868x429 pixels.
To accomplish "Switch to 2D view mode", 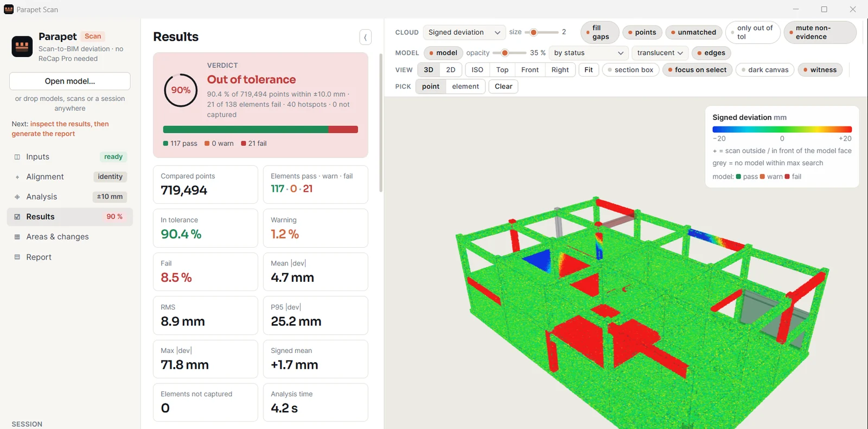I will pyautogui.click(x=451, y=70).
